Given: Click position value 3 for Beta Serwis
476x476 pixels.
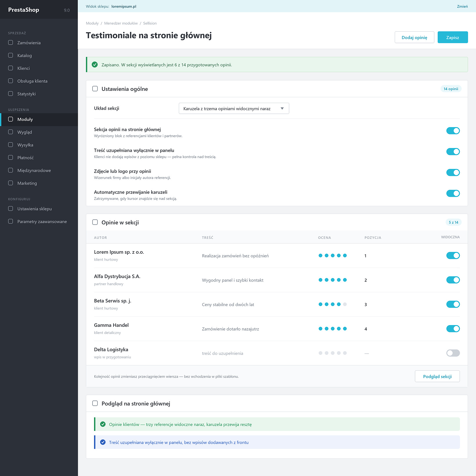Looking at the screenshot, I should (x=366, y=304).
